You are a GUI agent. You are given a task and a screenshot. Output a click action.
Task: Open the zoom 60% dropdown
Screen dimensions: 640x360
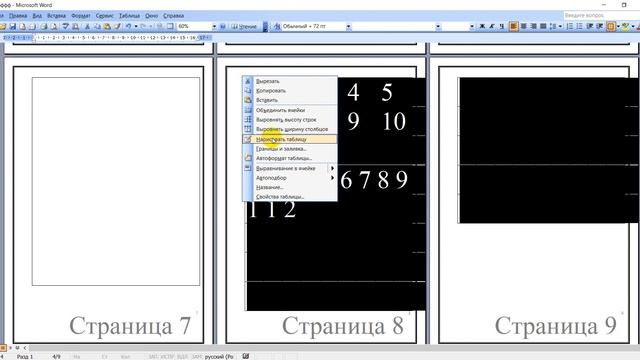point(214,27)
